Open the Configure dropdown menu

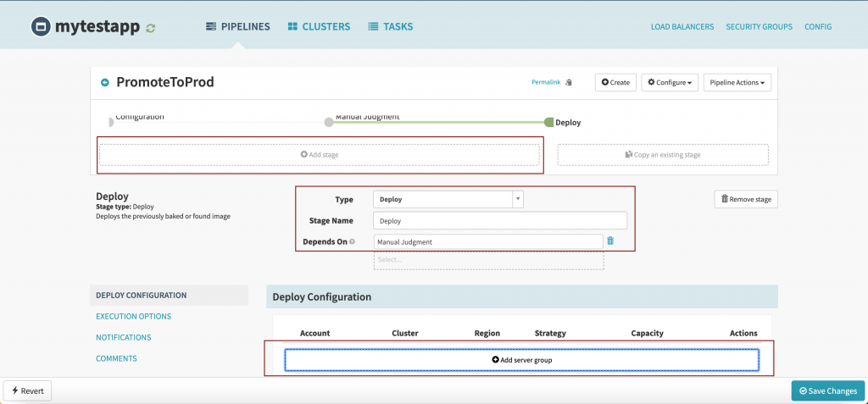tap(669, 82)
